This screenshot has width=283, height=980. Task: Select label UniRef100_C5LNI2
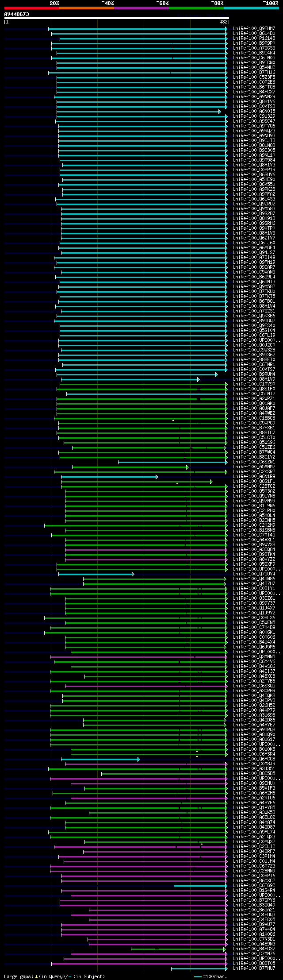click(x=254, y=394)
